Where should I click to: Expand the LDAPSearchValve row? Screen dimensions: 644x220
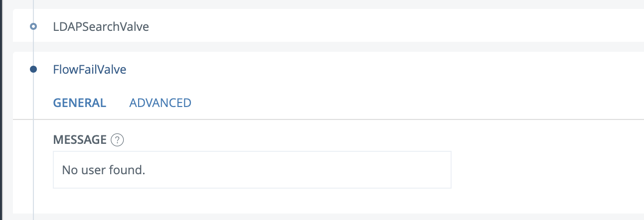click(x=328, y=26)
